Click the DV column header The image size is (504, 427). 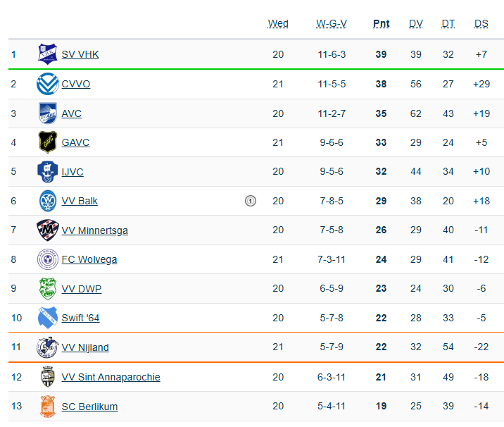[416, 23]
